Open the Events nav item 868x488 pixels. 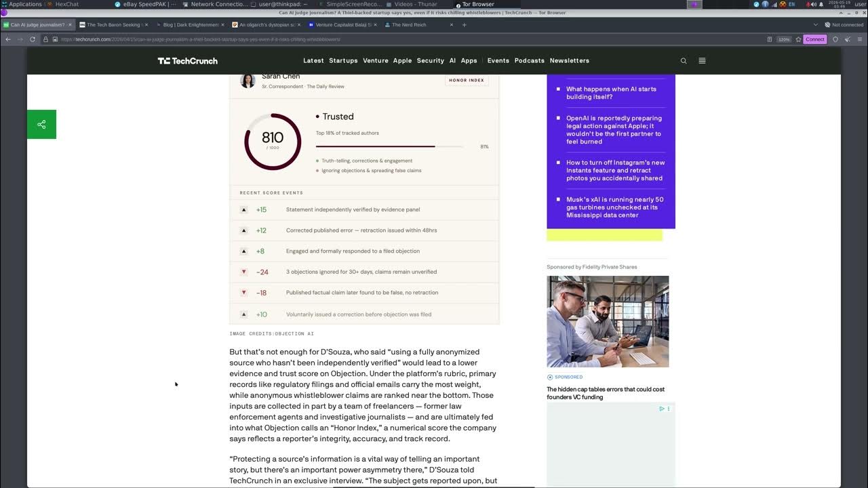(498, 61)
